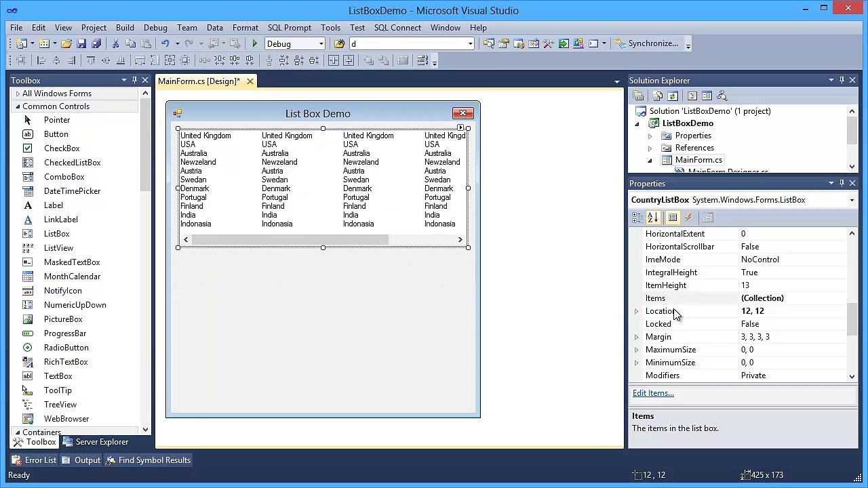Toggle auto-hide pin on Solution Explorer
Viewport: 868px width, 488px height.
842,80
